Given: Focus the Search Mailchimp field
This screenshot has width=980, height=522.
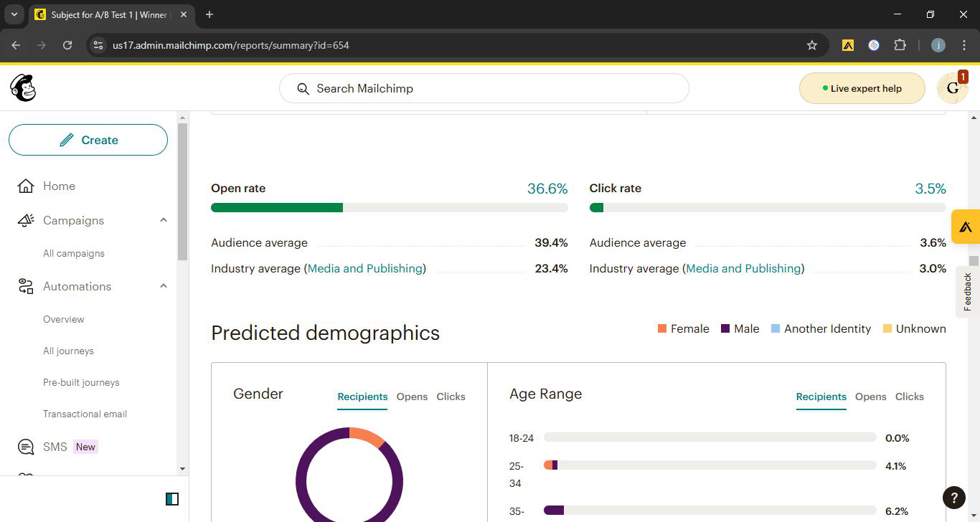Looking at the screenshot, I should tap(484, 88).
